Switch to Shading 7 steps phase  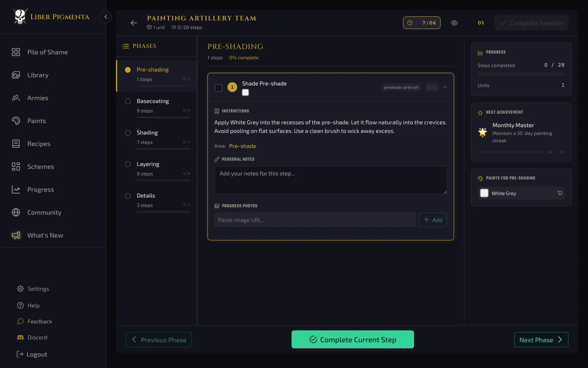click(x=157, y=139)
